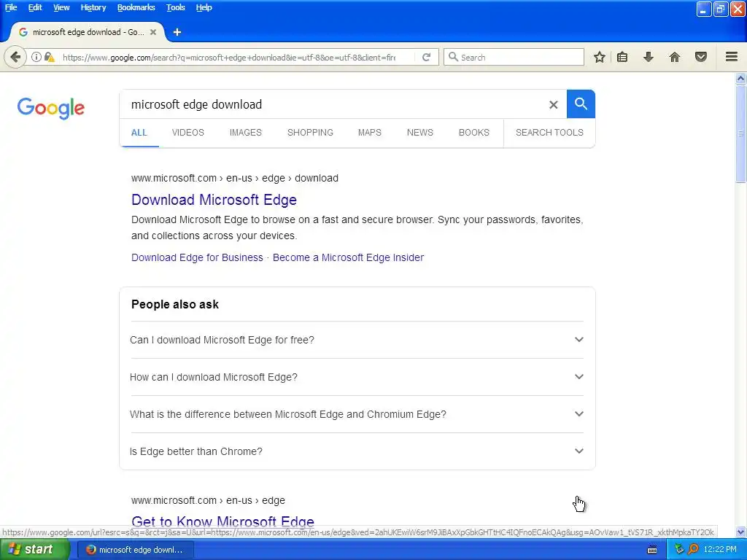
Task: Open the Firefox hamburger menu
Action: click(732, 57)
